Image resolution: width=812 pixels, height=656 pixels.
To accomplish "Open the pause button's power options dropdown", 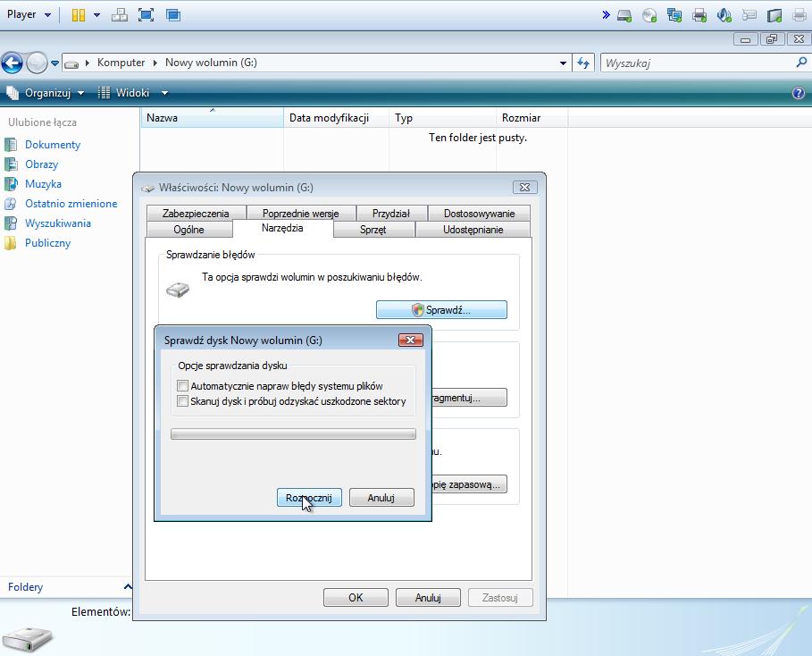I will (x=96, y=15).
